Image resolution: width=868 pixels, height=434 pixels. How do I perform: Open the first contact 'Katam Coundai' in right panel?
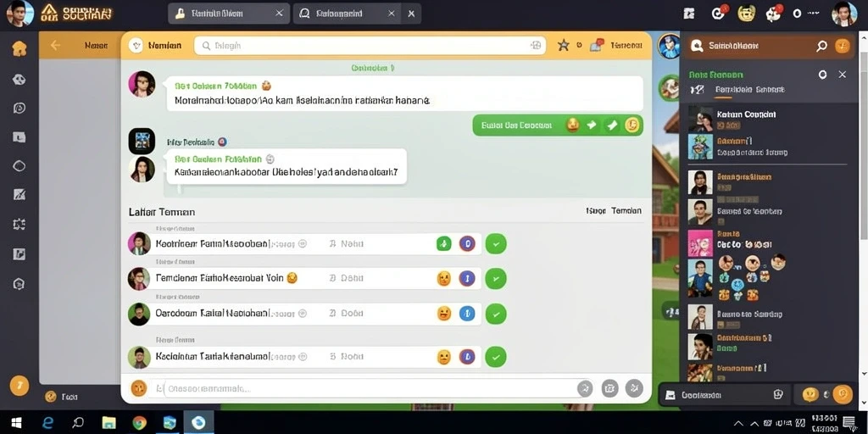pyautogui.click(x=767, y=118)
